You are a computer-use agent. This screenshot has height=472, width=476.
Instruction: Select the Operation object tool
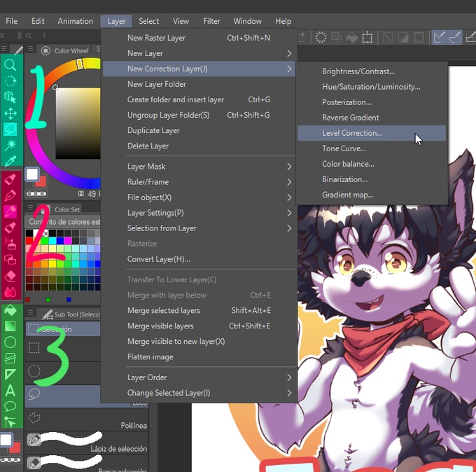[10, 97]
